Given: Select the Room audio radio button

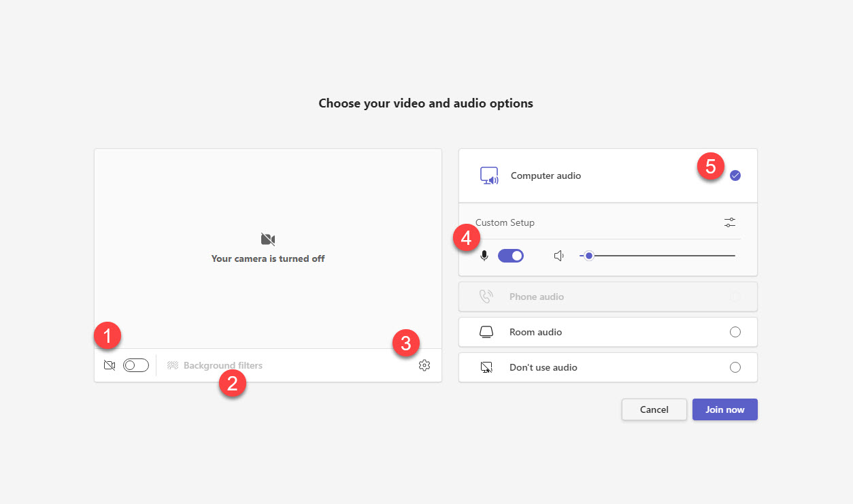Looking at the screenshot, I should click(735, 332).
